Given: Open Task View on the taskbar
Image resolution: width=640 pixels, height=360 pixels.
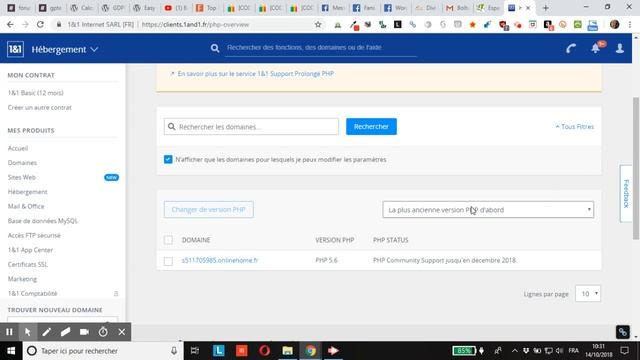Looking at the screenshot, I should pos(195,351).
